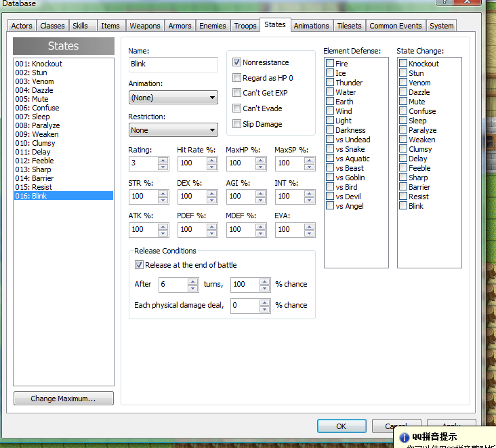Enable Regard as HP 0
The width and height of the screenshot is (496, 448).
tap(236, 77)
